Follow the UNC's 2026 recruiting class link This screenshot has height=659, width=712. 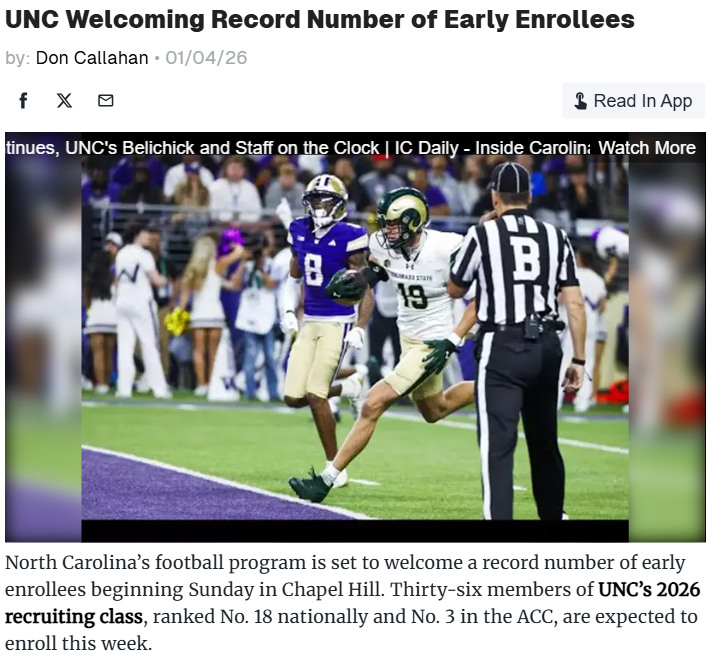pyautogui.click(x=352, y=603)
